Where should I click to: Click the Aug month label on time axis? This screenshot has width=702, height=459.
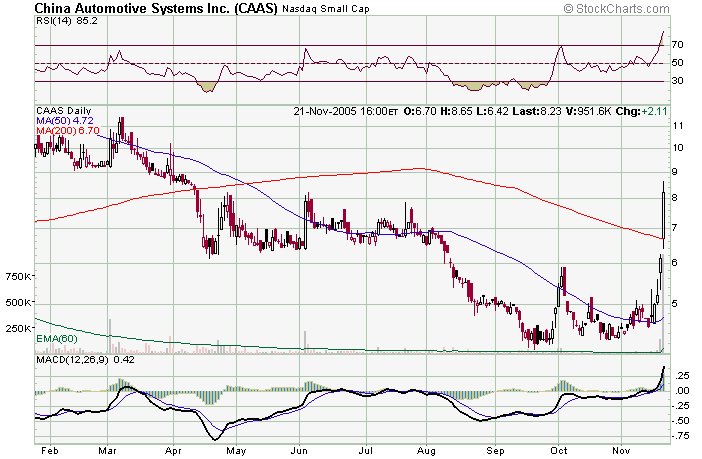pyautogui.click(x=427, y=450)
